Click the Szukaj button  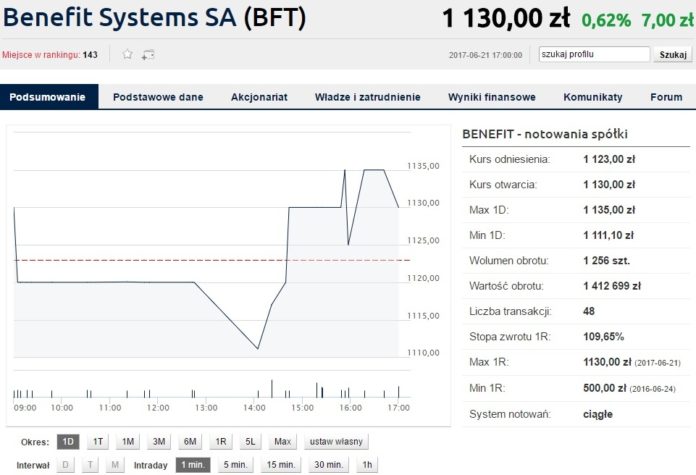672,55
